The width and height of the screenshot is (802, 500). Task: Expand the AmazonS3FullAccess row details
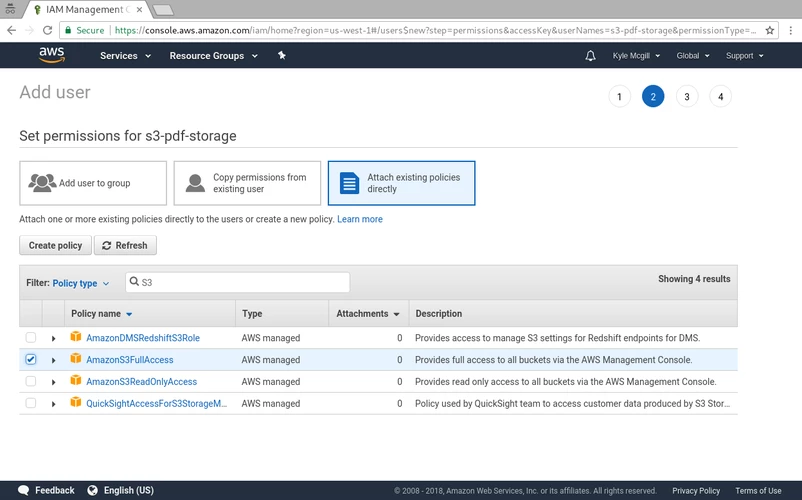pyautogui.click(x=53, y=360)
